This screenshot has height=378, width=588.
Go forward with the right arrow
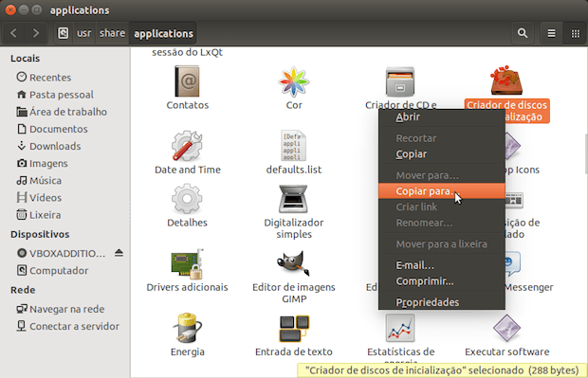tap(36, 33)
